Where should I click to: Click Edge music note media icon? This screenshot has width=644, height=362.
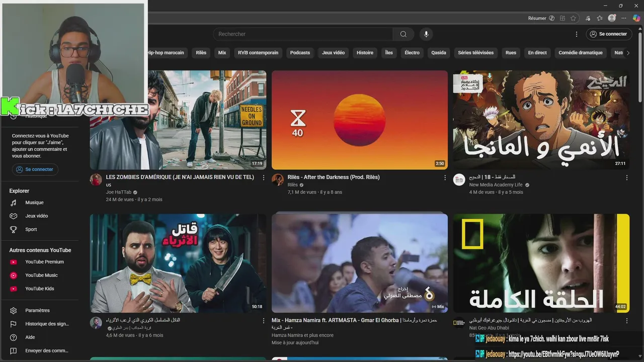588,18
